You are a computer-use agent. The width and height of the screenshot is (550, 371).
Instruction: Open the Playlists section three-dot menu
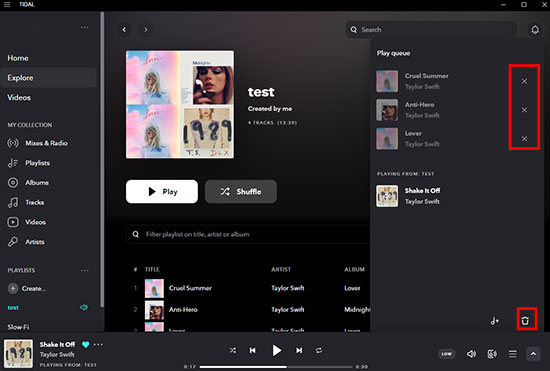[85, 270]
